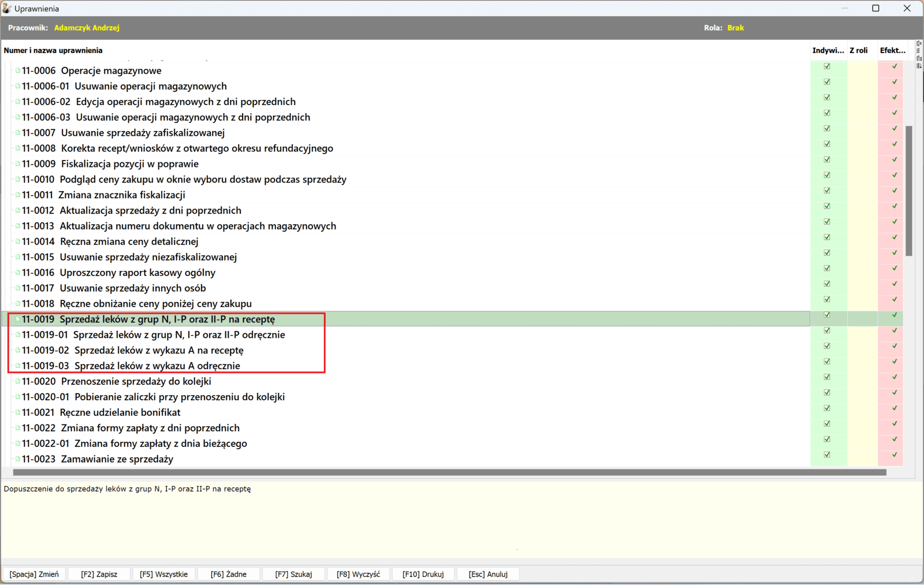Click the document icon beside 11-0014 permission
The image size is (924, 585).
18,241
